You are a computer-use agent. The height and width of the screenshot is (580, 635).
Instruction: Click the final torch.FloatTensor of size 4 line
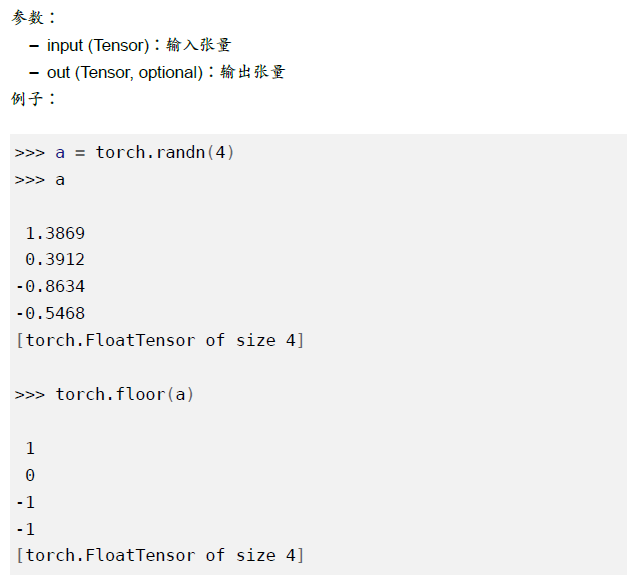tap(160, 555)
